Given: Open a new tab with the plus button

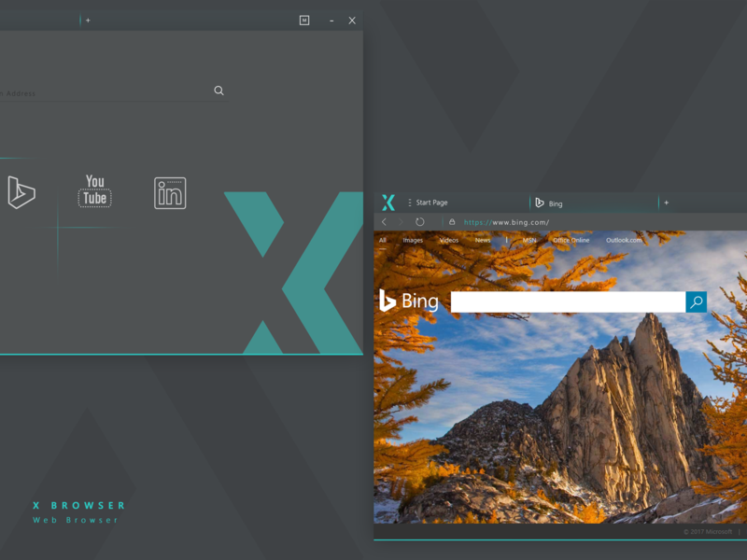Looking at the screenshot, I should [x=667, y=202].
